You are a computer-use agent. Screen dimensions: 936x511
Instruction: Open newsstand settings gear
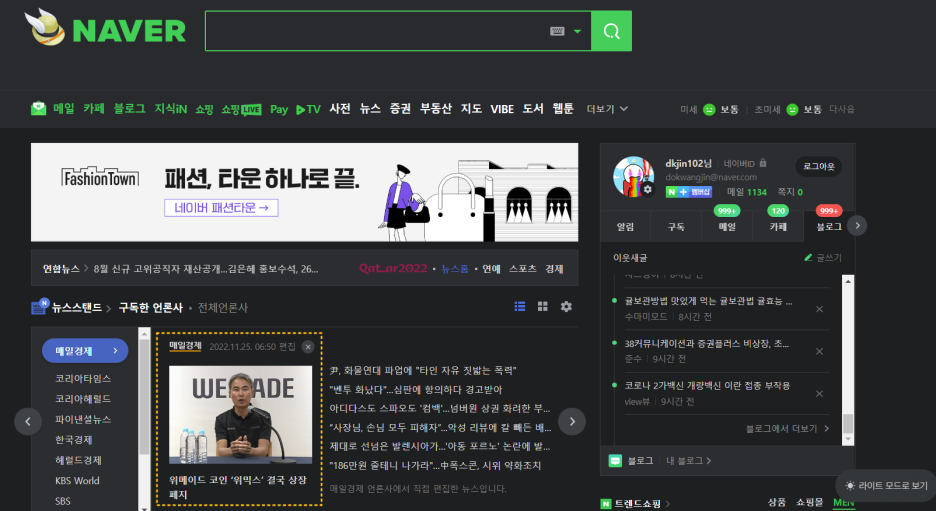(x=566, y=306)
